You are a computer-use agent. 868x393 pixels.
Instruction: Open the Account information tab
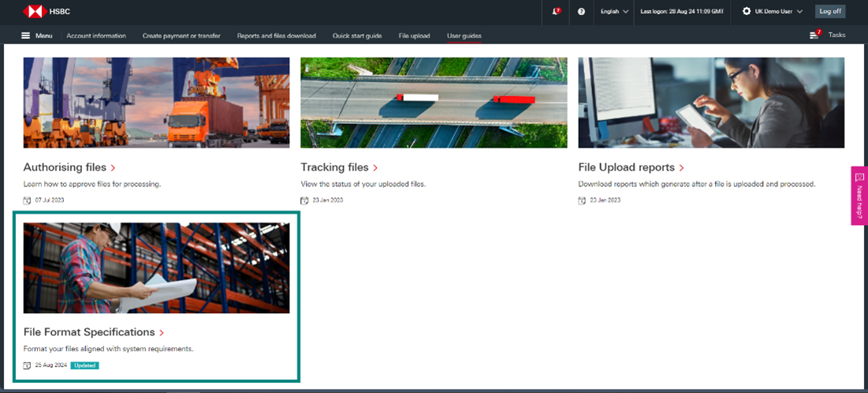[96, 36]
